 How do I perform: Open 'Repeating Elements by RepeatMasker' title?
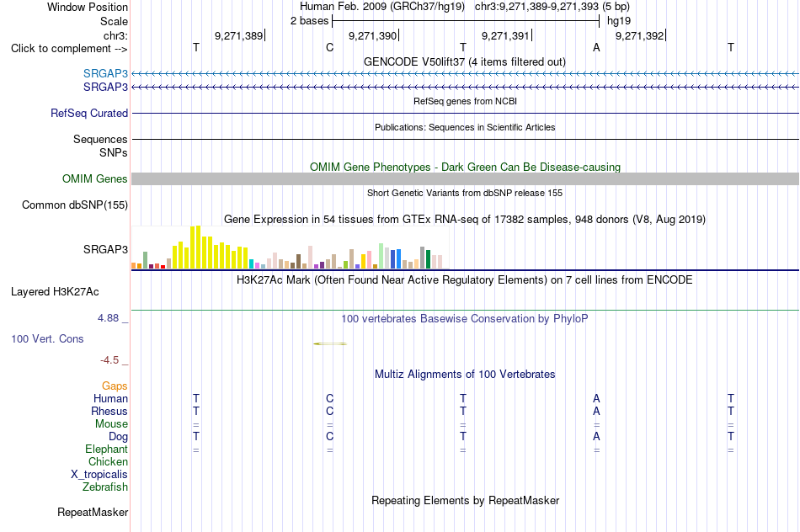[465, 501]
